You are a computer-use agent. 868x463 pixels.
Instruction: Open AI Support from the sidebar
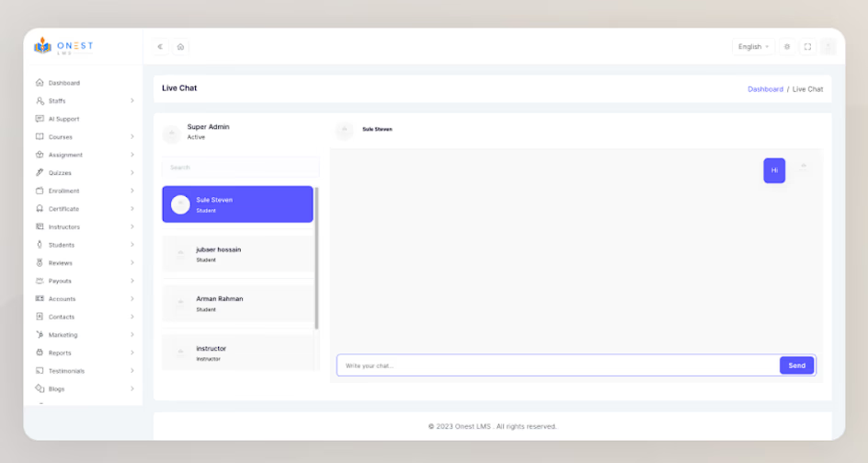[63, 119]
